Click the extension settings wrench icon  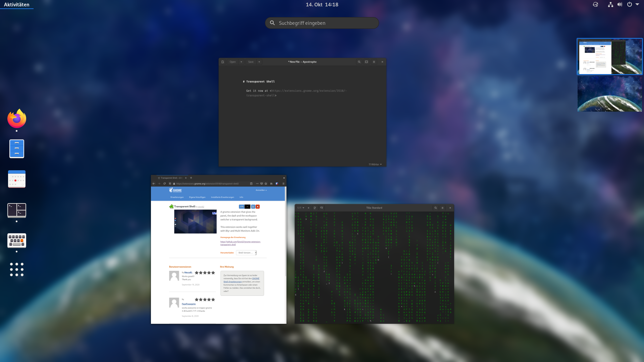253,206
